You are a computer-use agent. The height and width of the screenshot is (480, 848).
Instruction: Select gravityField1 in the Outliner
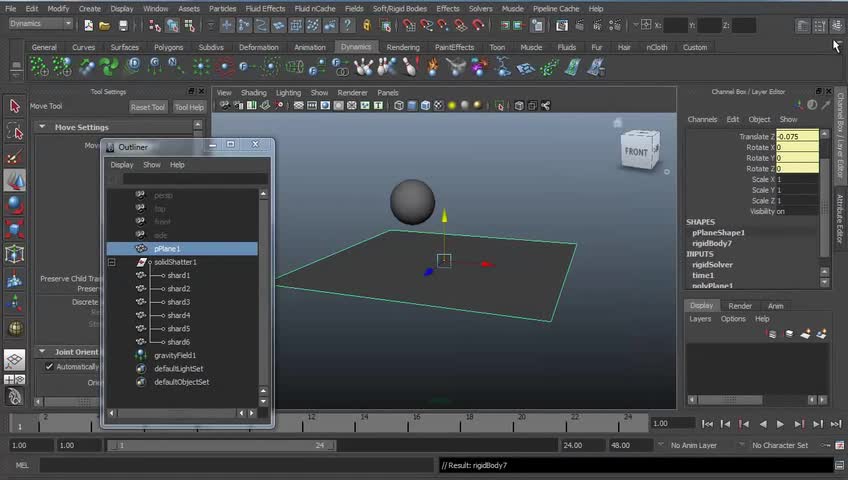click(x=175, y=355)
